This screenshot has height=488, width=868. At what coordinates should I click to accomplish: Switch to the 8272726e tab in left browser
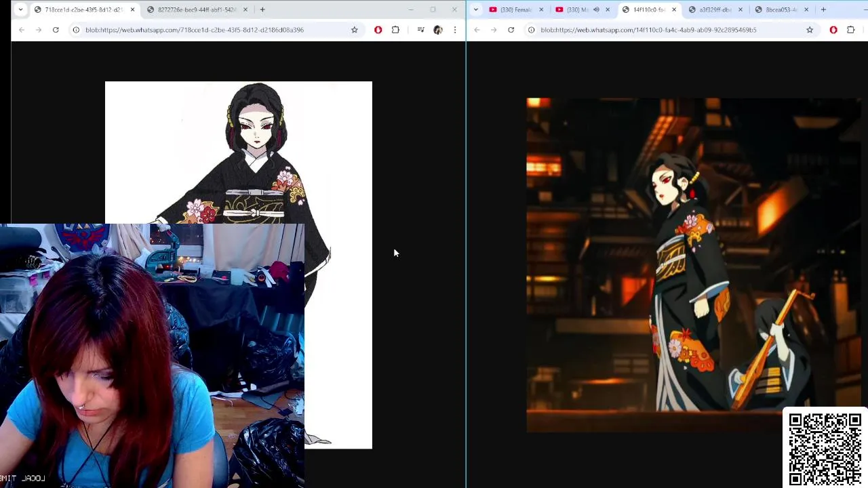pos(196,9)
